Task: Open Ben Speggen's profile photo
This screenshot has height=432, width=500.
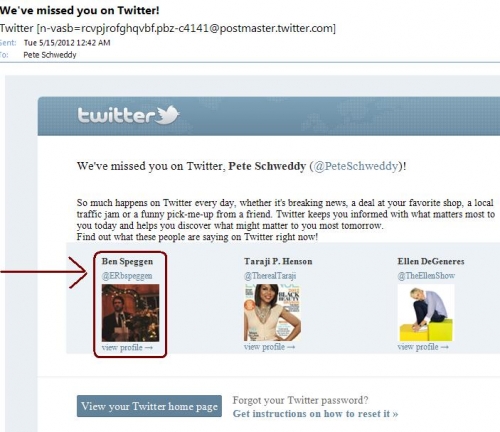Action: (x=130, y=313)
